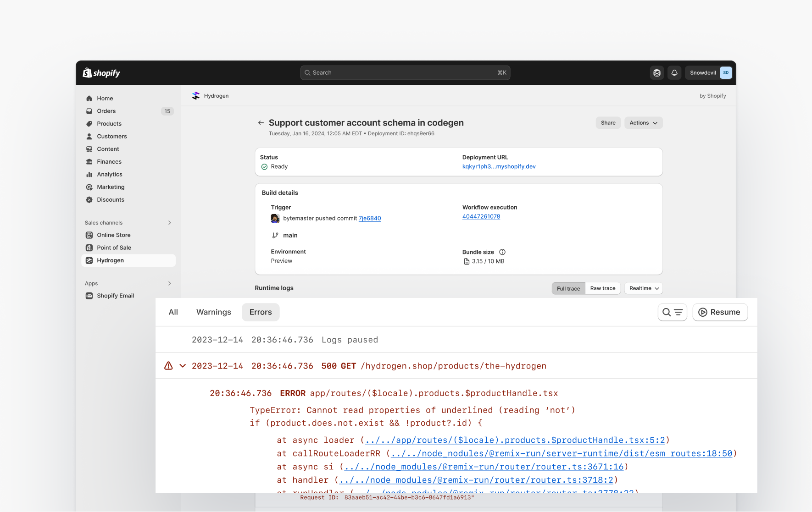Viewport: 812px width, 512px height.
Task: Select the Errors tab
Action: point(261,312)
